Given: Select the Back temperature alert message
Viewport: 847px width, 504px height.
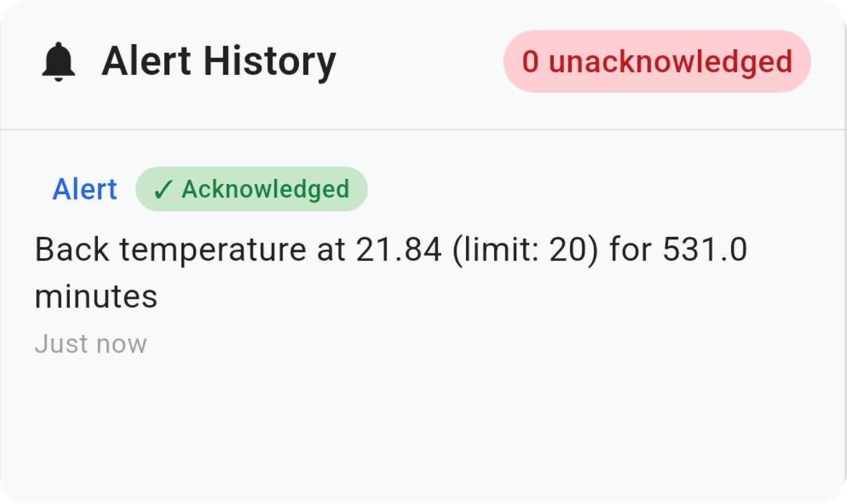Looking at the screenshot, I should [x=391, y=272].
